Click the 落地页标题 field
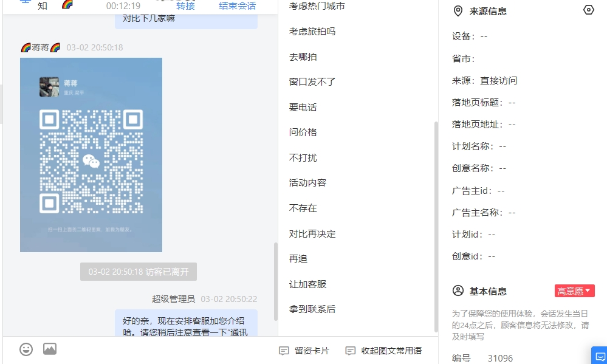 (484, 103)
